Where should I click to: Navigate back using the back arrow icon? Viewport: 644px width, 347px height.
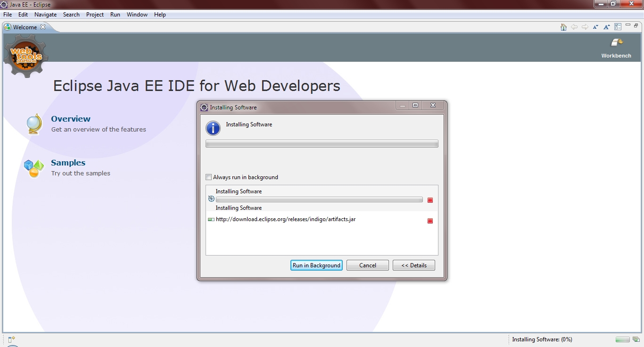pyautogui.click(x=574, y=27)
